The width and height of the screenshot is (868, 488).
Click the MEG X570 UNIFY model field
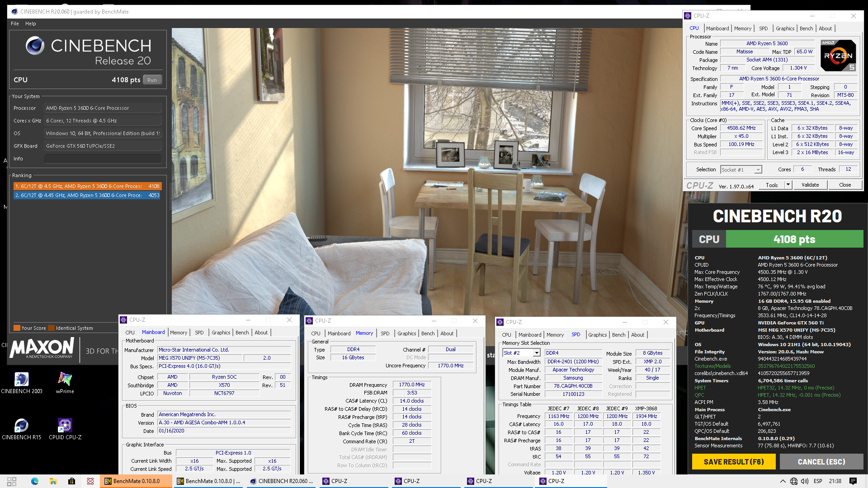pos(200,357)
